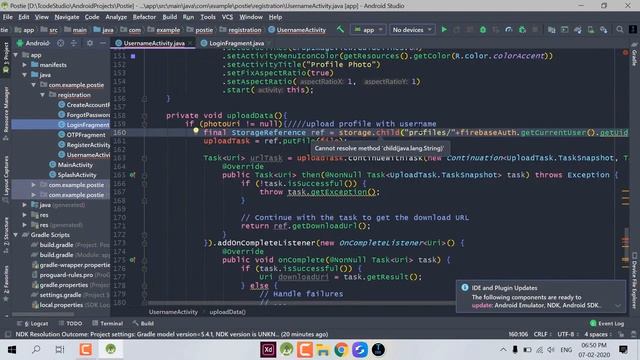The width and height of the screenshot is (640, 360).
Task: Click scroll-from-source target icon in Project panel
Action: (x=60, y=43)
